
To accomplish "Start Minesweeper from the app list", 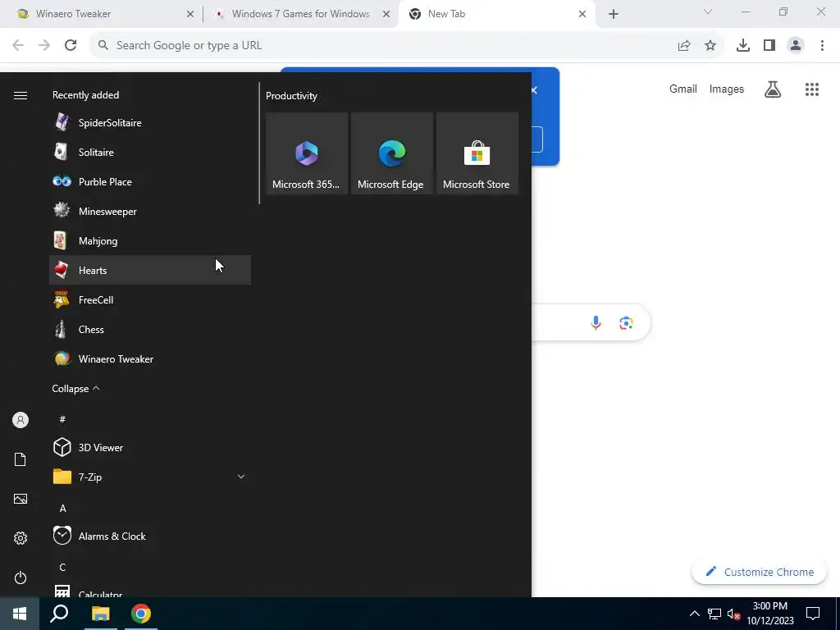I will click(150, 211).
